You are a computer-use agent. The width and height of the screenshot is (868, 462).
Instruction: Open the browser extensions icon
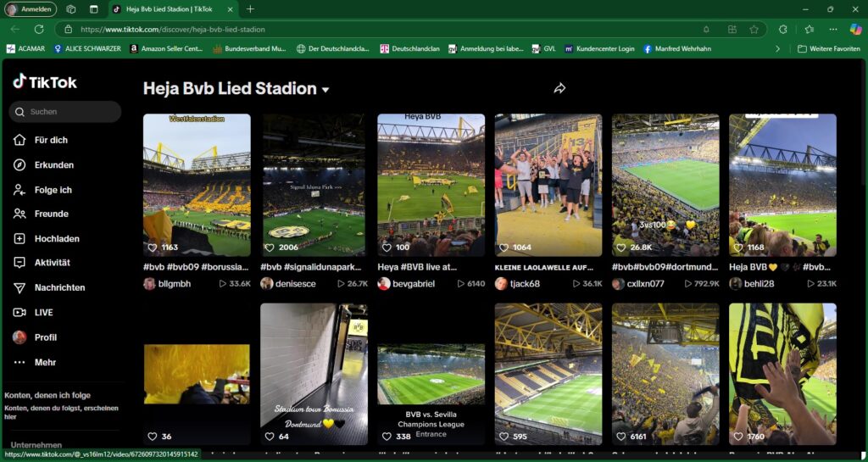click(x=782, y=30)
